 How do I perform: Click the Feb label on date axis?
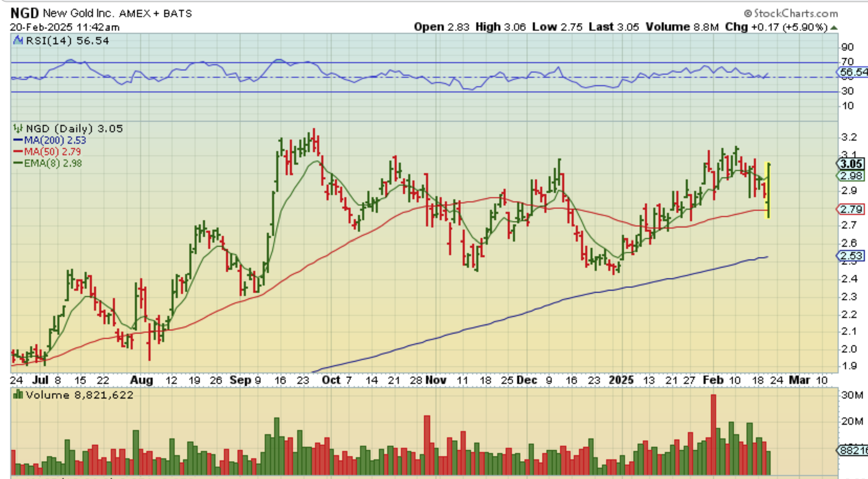[713, 380]
